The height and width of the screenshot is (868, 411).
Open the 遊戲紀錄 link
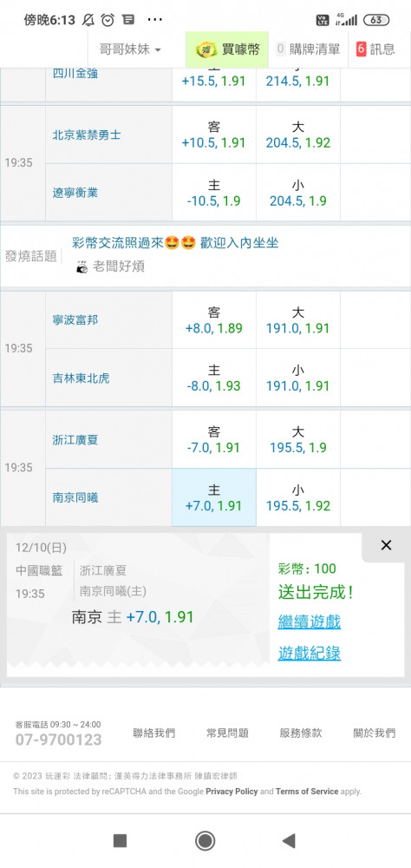click(310, 654)
